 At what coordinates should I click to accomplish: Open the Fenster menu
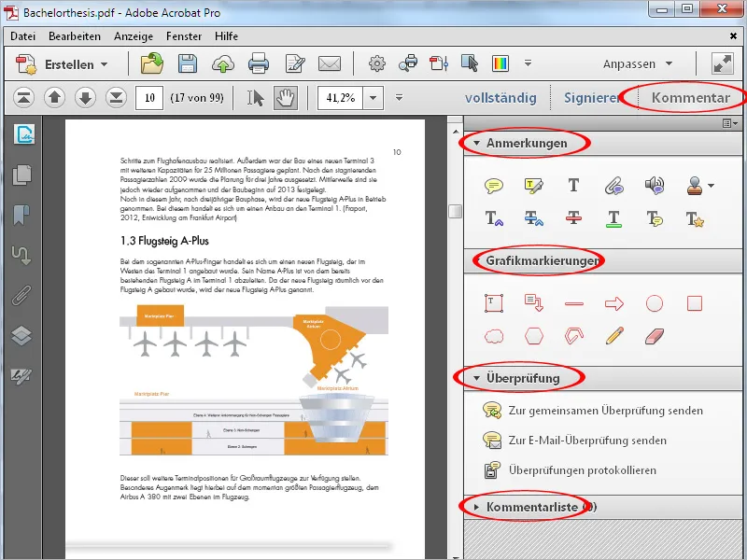(184, 36)
